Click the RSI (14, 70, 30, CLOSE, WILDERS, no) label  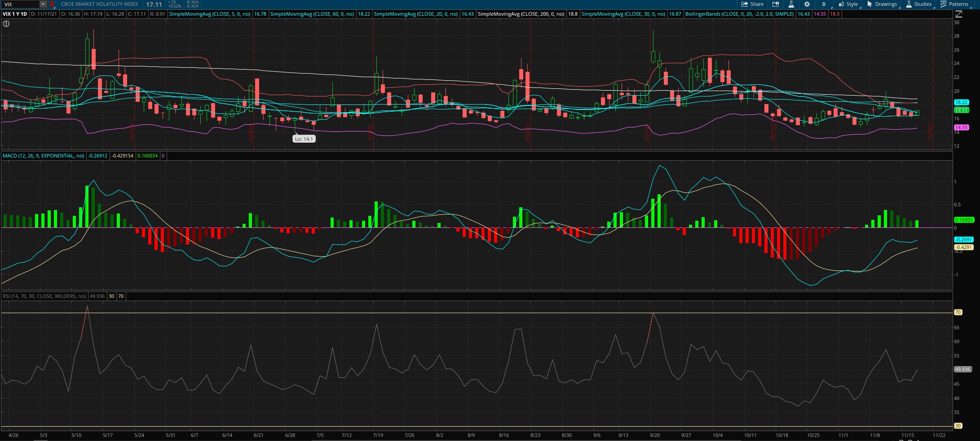coord(44,296)
